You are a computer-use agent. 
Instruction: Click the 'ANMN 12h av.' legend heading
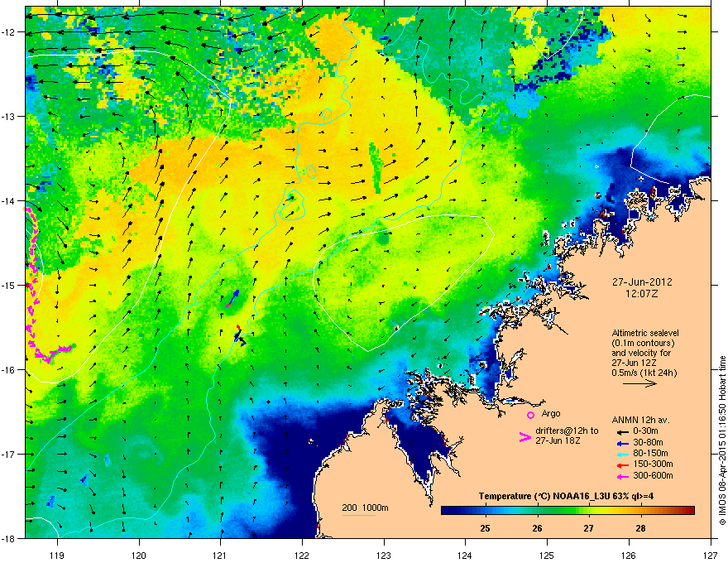pos(640,421)
